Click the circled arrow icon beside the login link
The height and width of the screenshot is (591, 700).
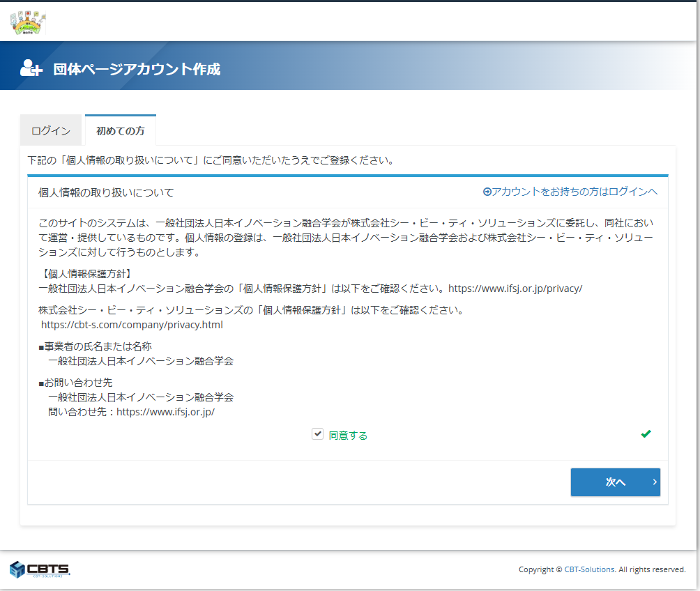point(487,192)
